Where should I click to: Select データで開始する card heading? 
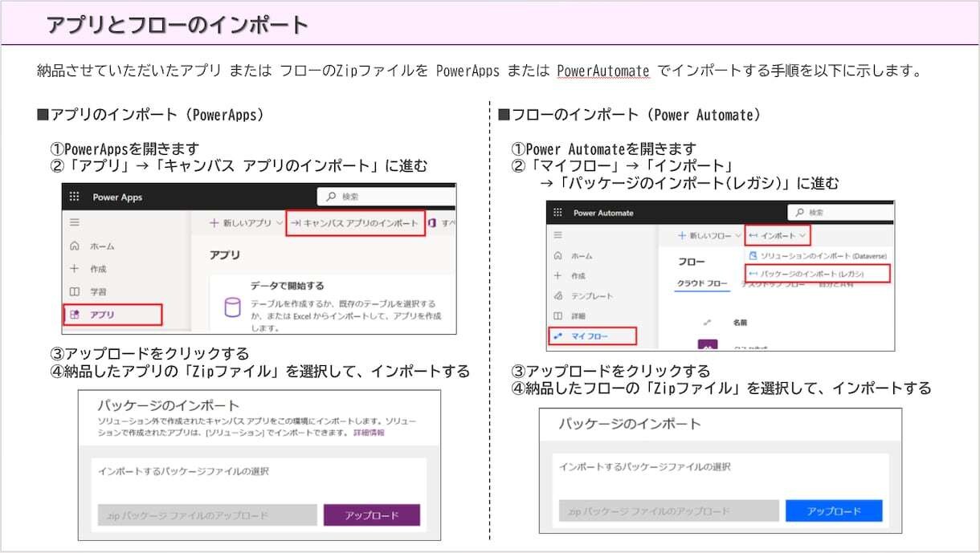click(287, 285)
